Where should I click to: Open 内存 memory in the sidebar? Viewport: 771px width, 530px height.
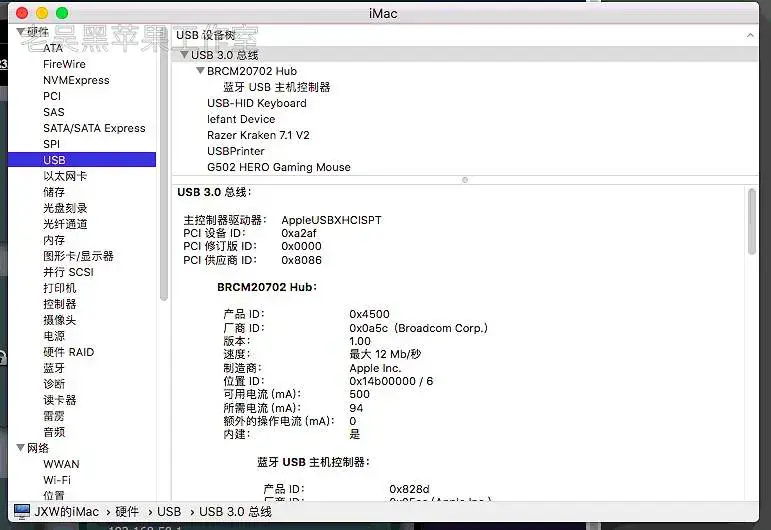54,240
